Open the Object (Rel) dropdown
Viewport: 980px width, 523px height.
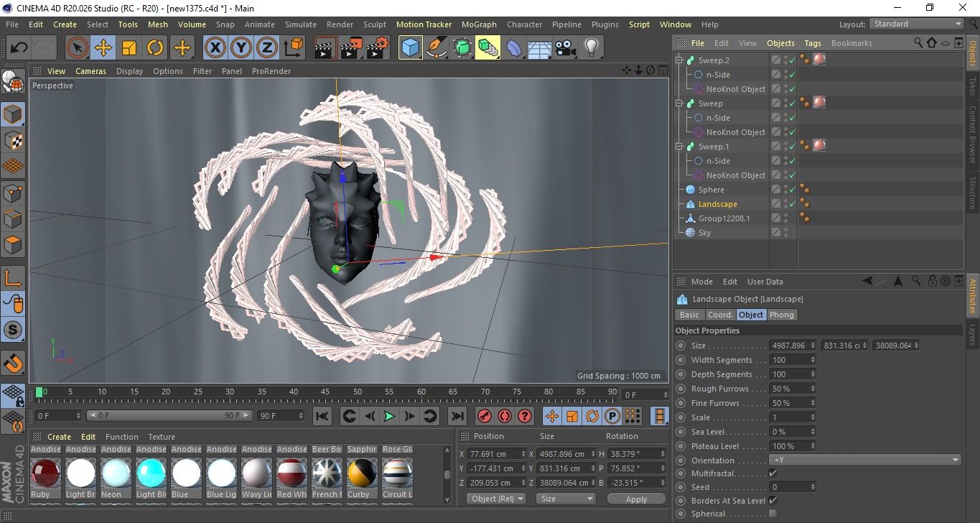(x=496, y=499)
